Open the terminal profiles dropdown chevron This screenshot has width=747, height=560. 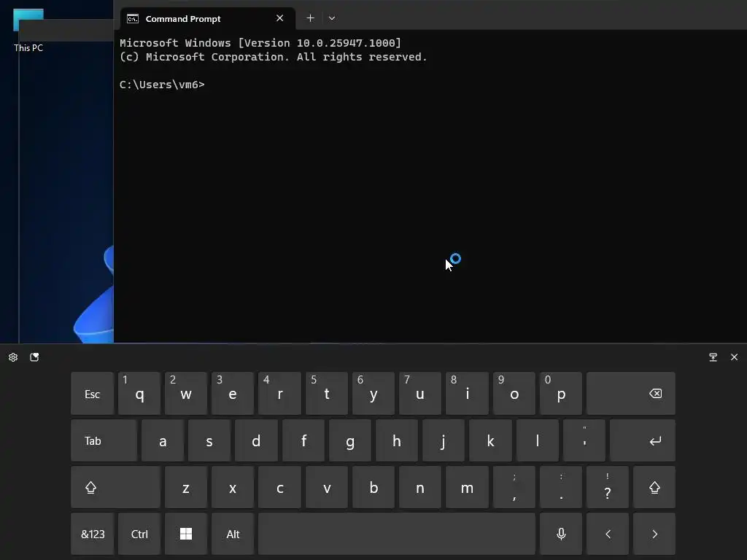coord(332,18)
